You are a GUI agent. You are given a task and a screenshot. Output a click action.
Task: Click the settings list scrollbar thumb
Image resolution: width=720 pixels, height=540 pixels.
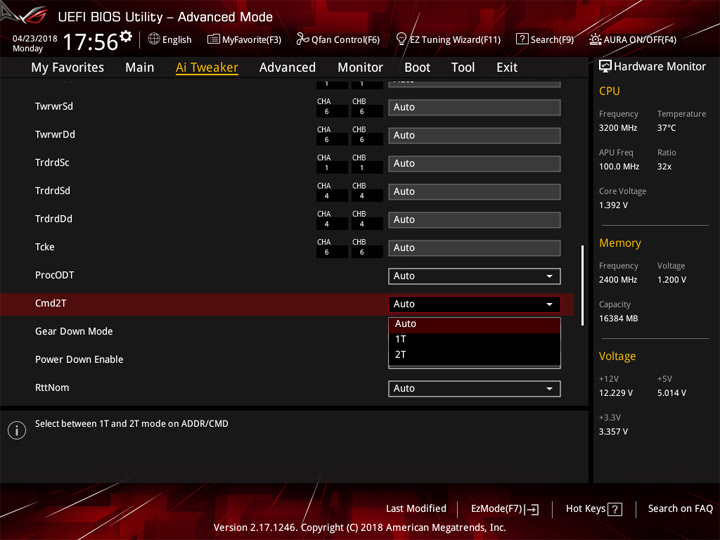pyautogui.click(x=583, y=286)
